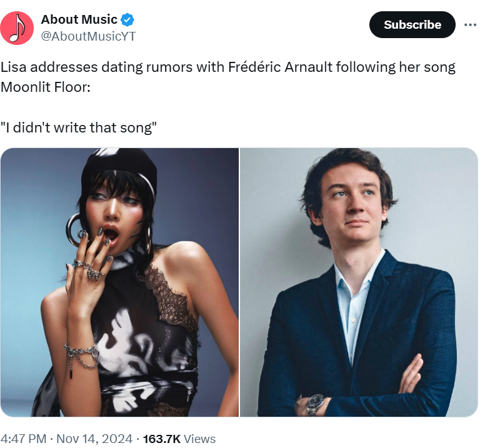The image size is (490, 448).
Task: Click the quote "I didn't write that song"
Action: [78, 127]
